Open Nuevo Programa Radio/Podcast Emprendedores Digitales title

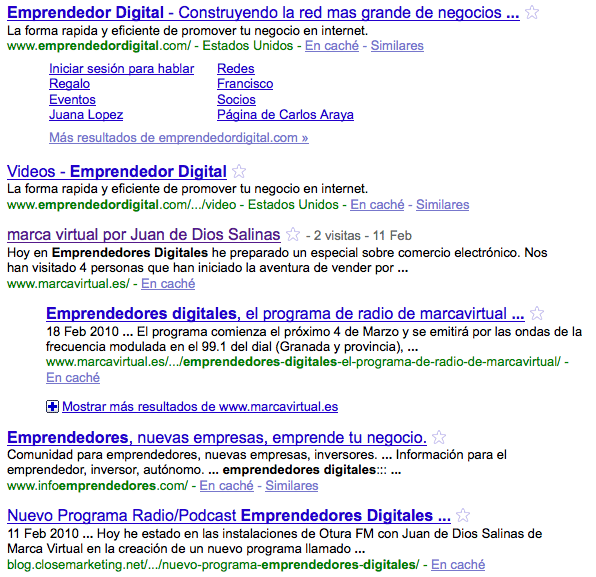pyautogui.click(x=229, y=516)
